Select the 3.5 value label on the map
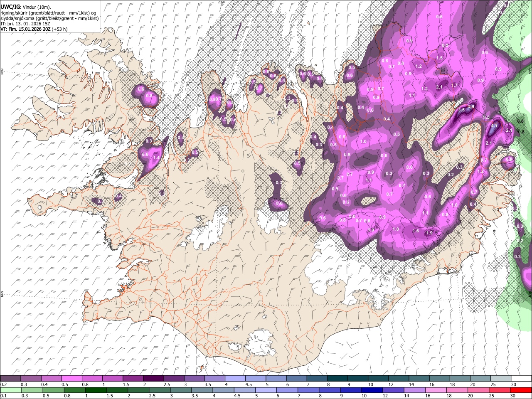532x399 pixels. coord(461,110)
